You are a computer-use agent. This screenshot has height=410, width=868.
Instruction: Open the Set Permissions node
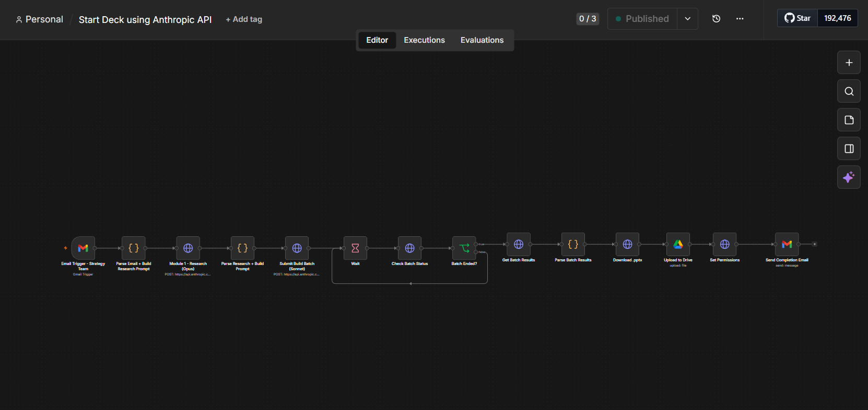pos(725,244)
